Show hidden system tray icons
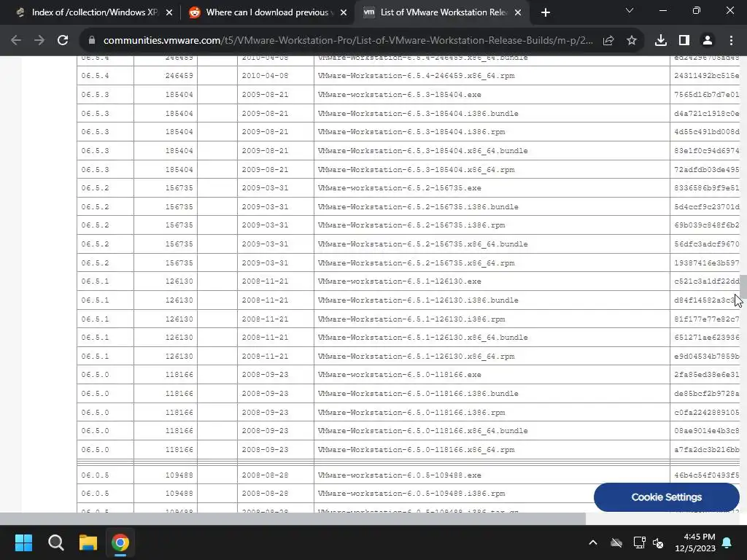 pos(593,542)
